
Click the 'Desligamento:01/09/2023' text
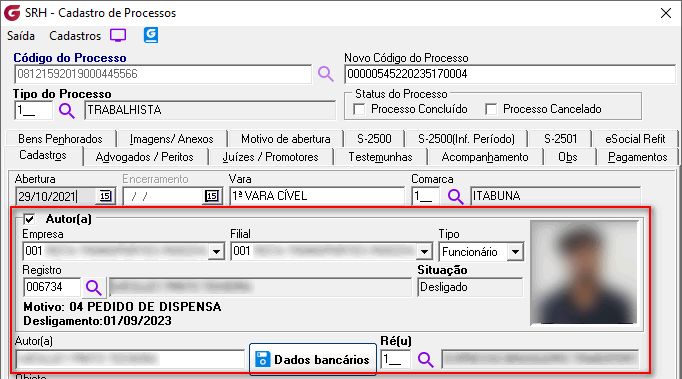[x=97, y=321]
